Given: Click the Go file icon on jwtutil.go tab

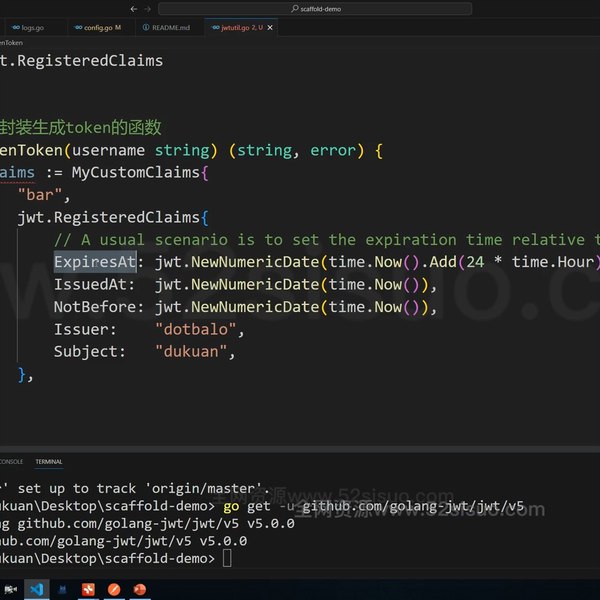Looking at the screenshot, I should pyautogui.click(x=212, y=27).
